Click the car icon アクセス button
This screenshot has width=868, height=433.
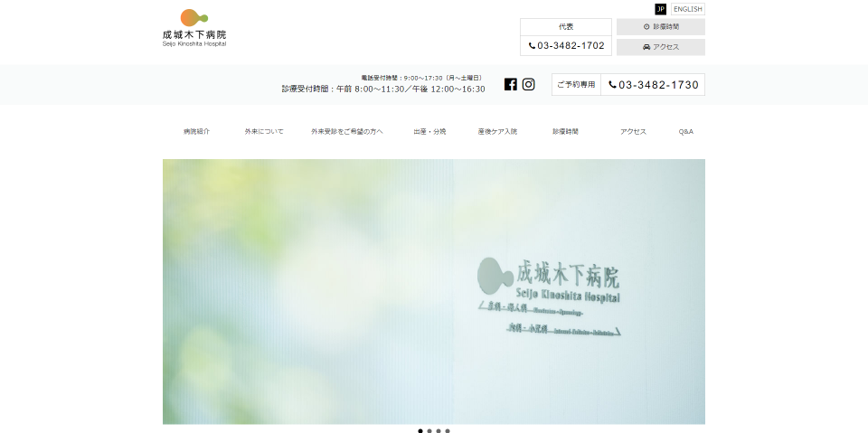660,47
